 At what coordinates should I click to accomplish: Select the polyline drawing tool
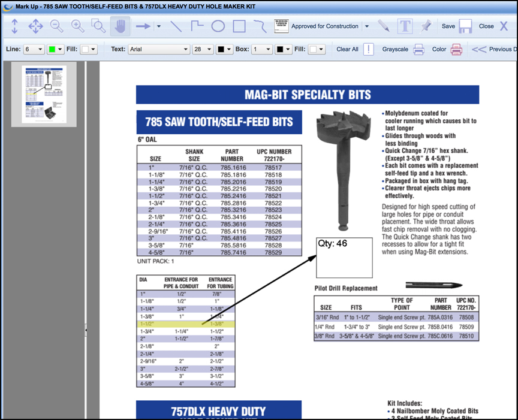(197, 26)
